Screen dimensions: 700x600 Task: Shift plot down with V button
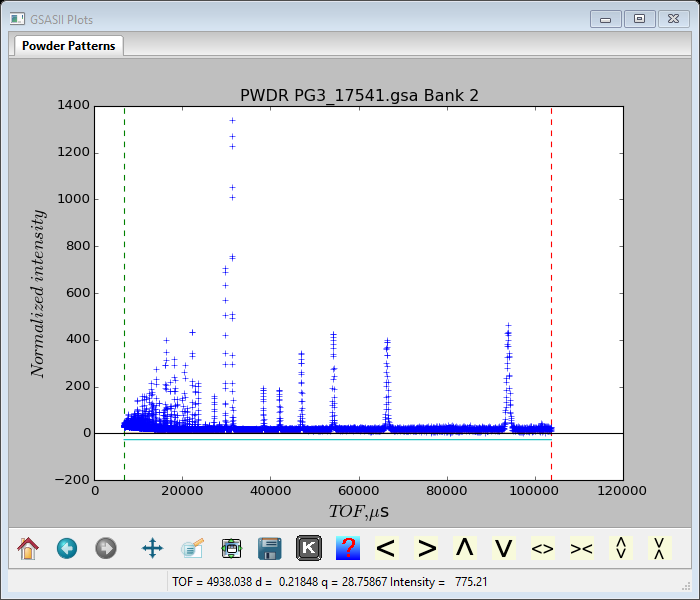coord(504,548)
